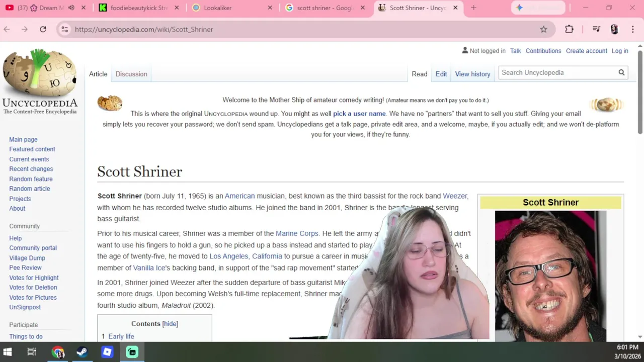Open the browser extensions puzzle icon
The image size is (644, 362).
coord(569,29)
